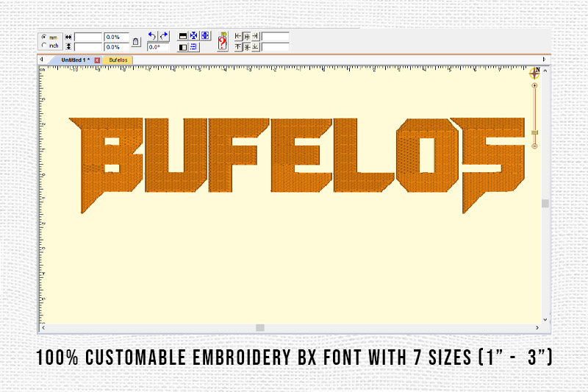
Task: Click the compass navigator icon
Action: [x=535, y=73]
